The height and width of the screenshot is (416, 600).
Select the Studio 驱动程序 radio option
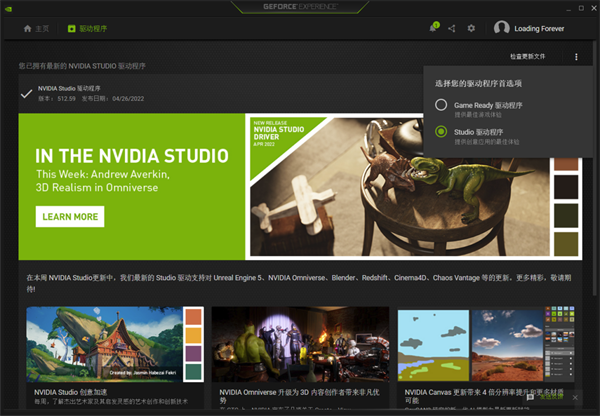[441, 132]
